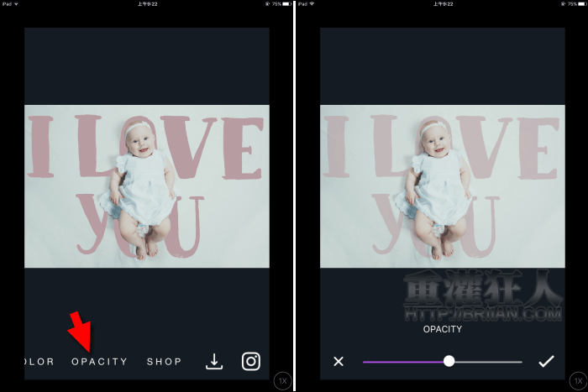
Task: Click the white opacity slider handle
Action: click(x=449, y=361)
